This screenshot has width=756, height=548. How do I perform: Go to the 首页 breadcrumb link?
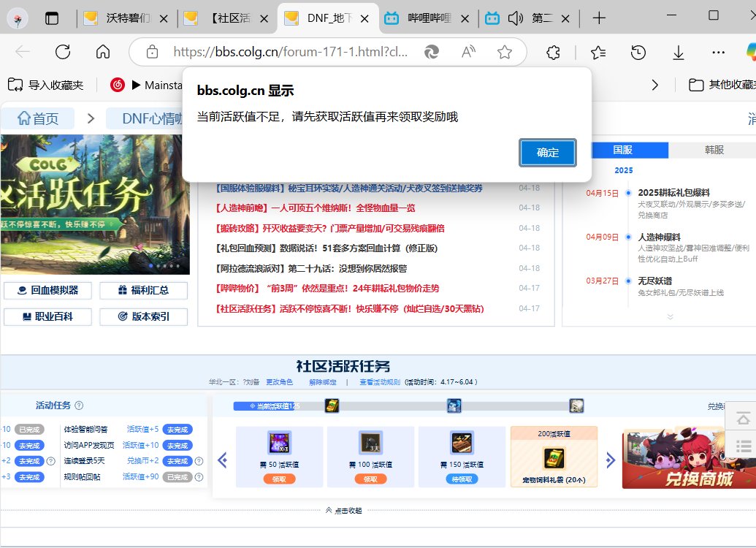[37, 118]
